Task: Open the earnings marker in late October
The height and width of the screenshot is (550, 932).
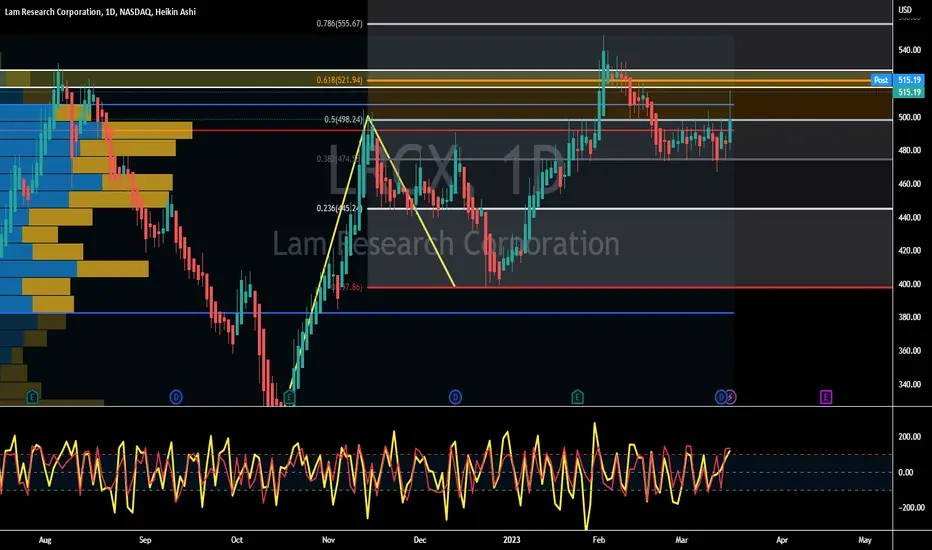Action: click(289, 397)
